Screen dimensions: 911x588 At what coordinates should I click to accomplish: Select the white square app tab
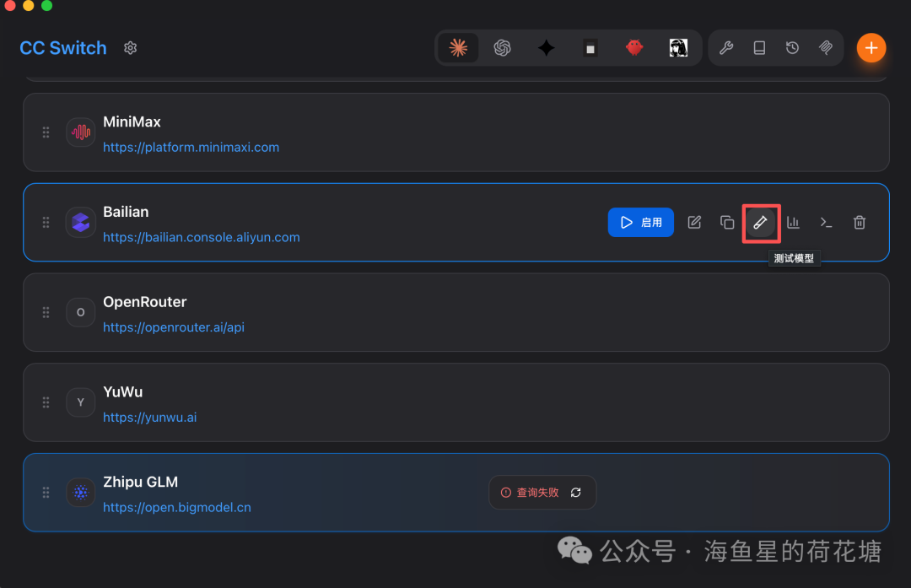click(590, 48)
